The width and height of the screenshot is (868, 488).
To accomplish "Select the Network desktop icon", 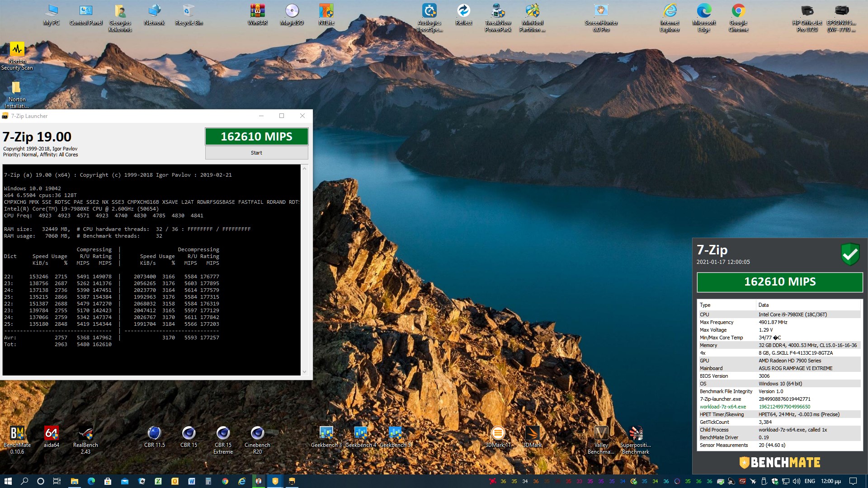I will [x=154, y=15].
